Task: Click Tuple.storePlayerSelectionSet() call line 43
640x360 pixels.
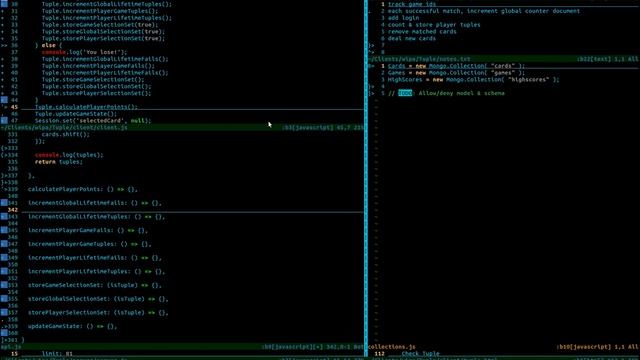Action: click(96, 93)
